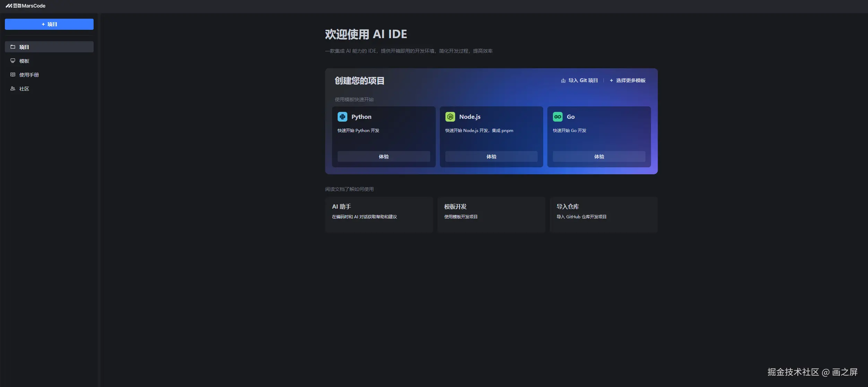Open the AI 助手 documentation card

click(379, 214)
